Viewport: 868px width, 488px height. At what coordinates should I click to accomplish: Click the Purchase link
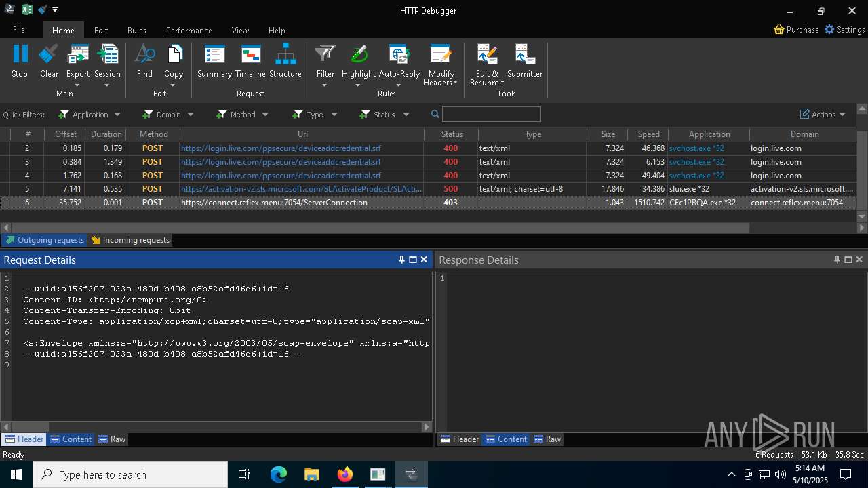tap(796, 29)
